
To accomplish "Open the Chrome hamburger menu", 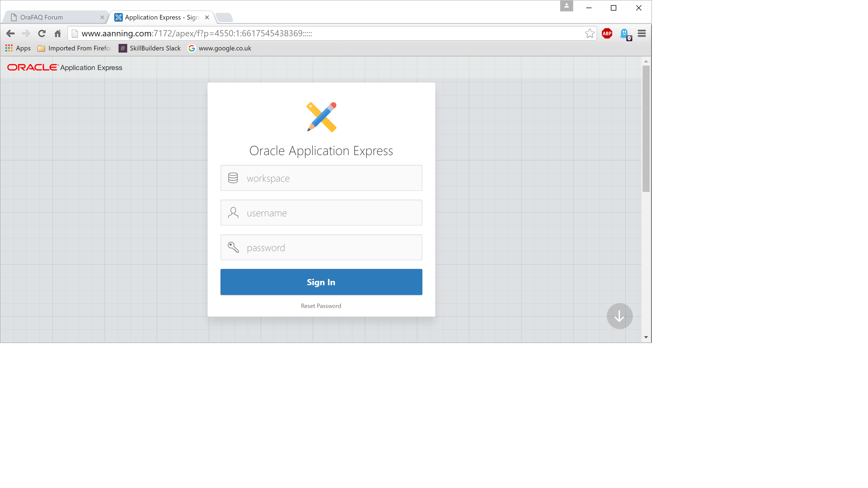I will [x=642, y=33].
